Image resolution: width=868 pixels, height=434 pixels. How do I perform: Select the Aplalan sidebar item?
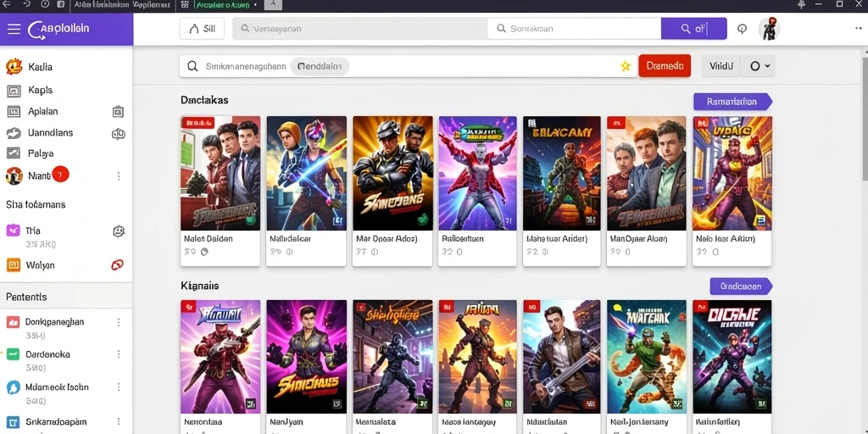42,111
